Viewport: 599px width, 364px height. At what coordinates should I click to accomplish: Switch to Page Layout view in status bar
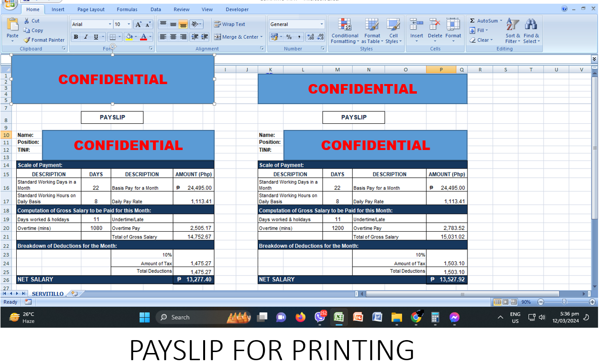click(x=505, y=302)
